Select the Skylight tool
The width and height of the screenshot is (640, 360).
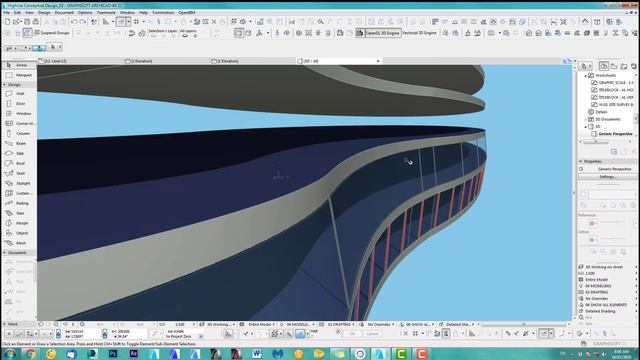coord(19,183)
